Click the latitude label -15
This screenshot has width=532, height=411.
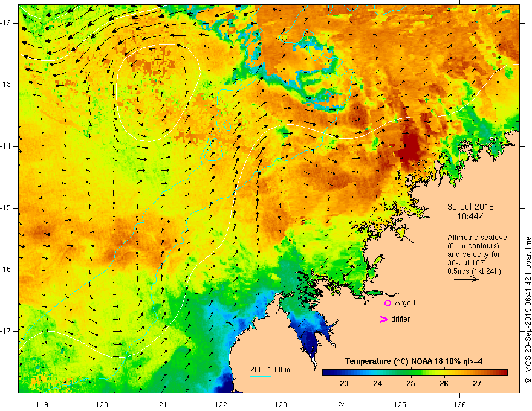point(6,208)
